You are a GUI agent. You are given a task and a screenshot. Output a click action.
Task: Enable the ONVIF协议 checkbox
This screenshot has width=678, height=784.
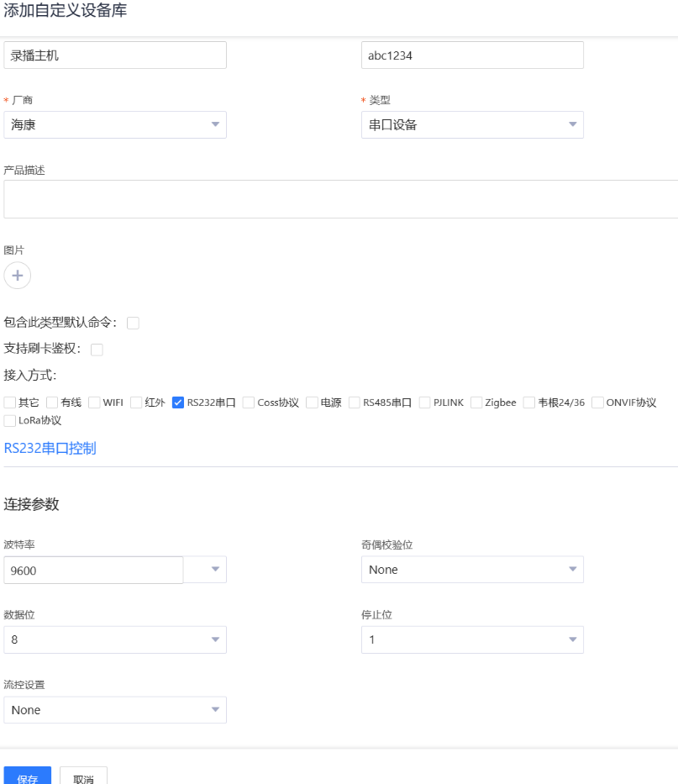coord(597,403)
